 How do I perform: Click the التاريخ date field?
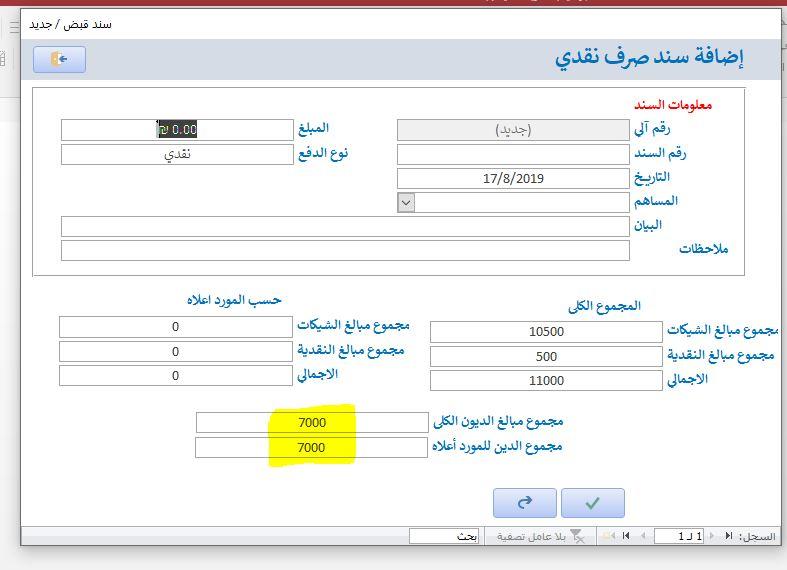point(512,178)
